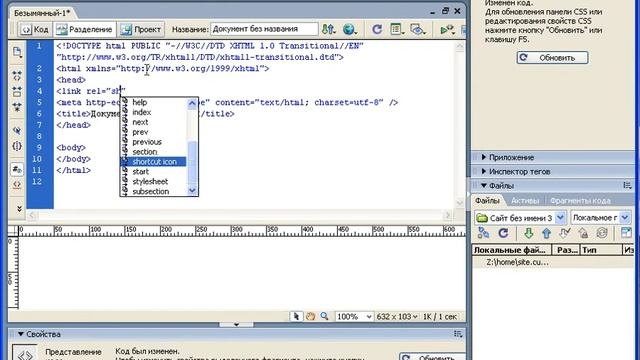Image resolution: width=640 pixels, height=360 pixels.
Task: Sort by Раз... (size) column header
Action: click(566, 250)
